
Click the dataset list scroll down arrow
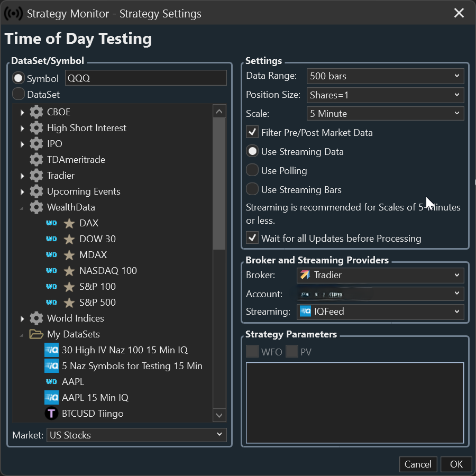click(x=219, y=415)
